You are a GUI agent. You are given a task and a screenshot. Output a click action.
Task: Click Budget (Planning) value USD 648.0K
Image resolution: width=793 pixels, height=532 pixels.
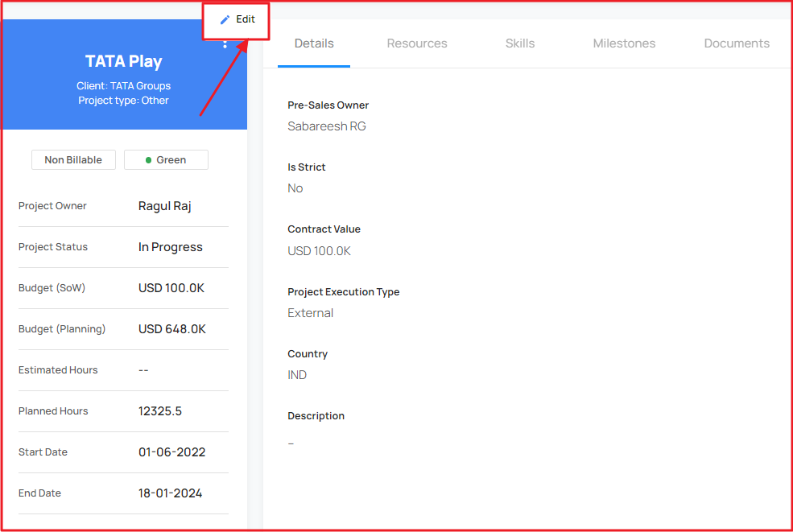(172, 329)
